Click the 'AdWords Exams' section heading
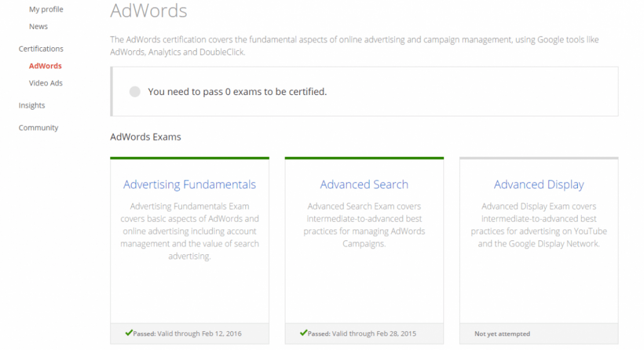 coord(145,137)
